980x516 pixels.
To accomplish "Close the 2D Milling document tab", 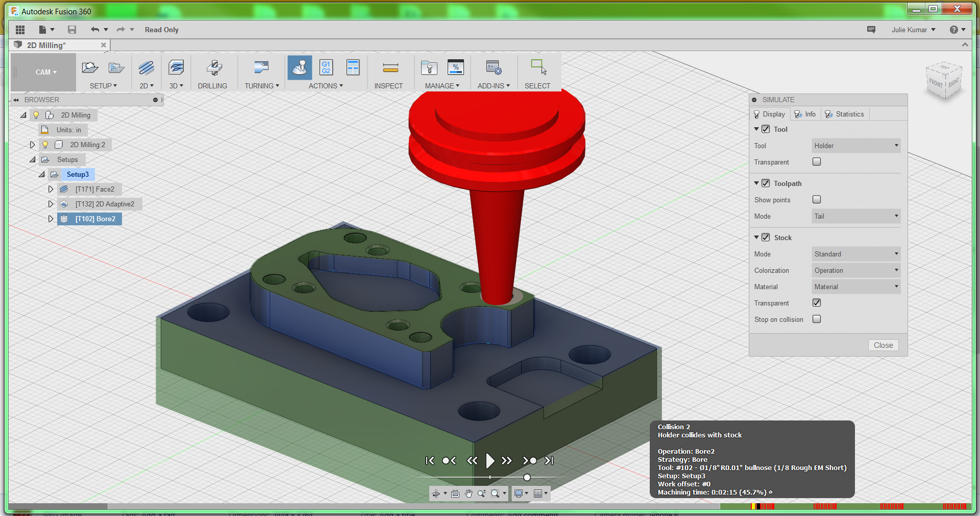I will click(x=104, y=45).
